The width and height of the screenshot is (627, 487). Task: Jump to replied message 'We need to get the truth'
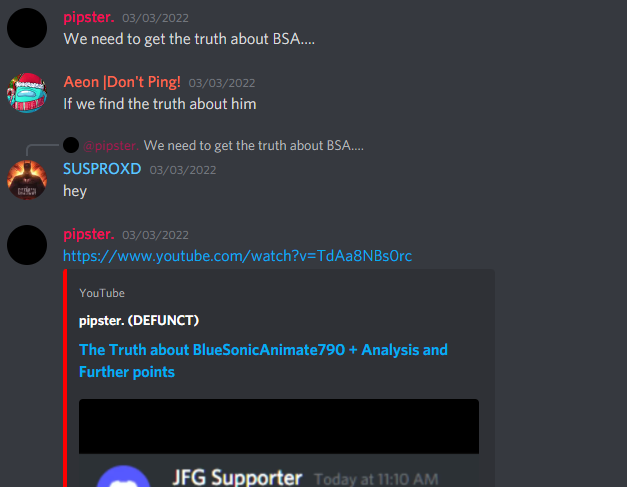pos(254,146)
